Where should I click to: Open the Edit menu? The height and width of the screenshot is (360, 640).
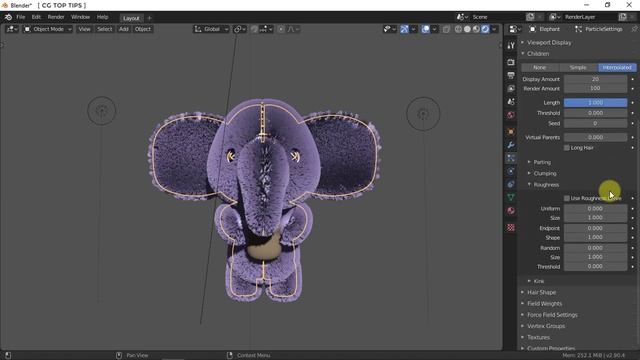tap(36, 17)
